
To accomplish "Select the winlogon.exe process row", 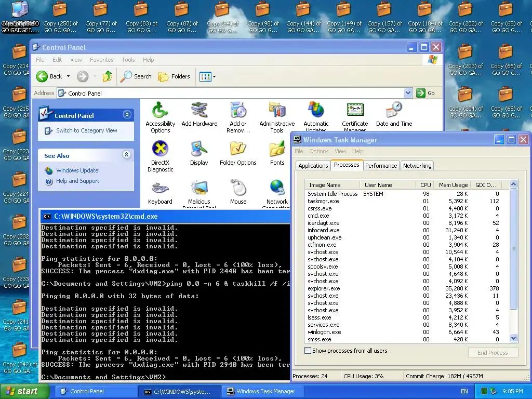I will pyautogui.click(x=406, y=332).
